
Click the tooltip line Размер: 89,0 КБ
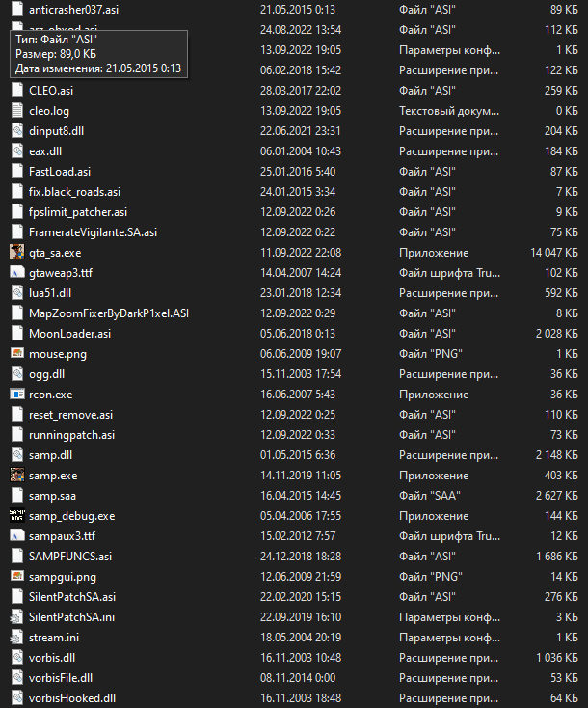[x=56, y=54]
